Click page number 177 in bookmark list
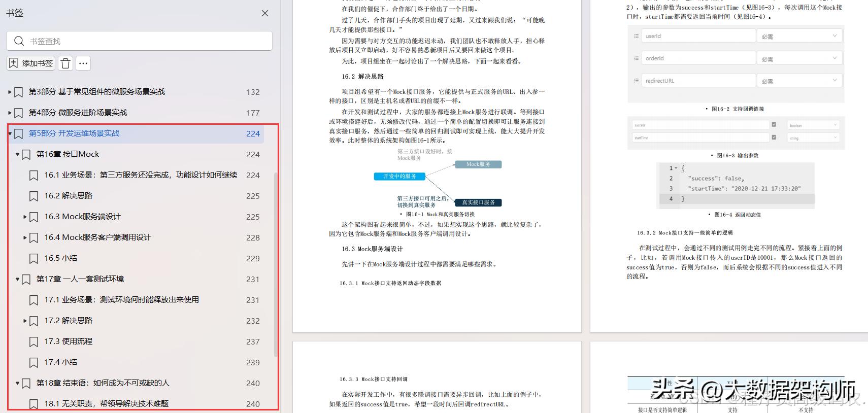Viewport: 868px width, 413px height. tap(253, 113)
